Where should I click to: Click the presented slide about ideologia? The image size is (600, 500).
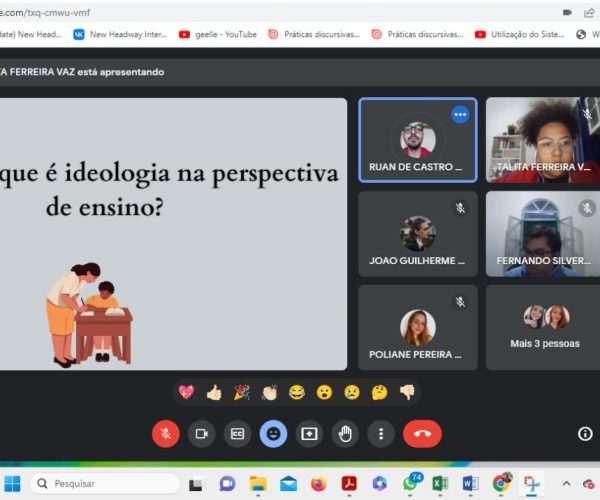tap(173, 234)
